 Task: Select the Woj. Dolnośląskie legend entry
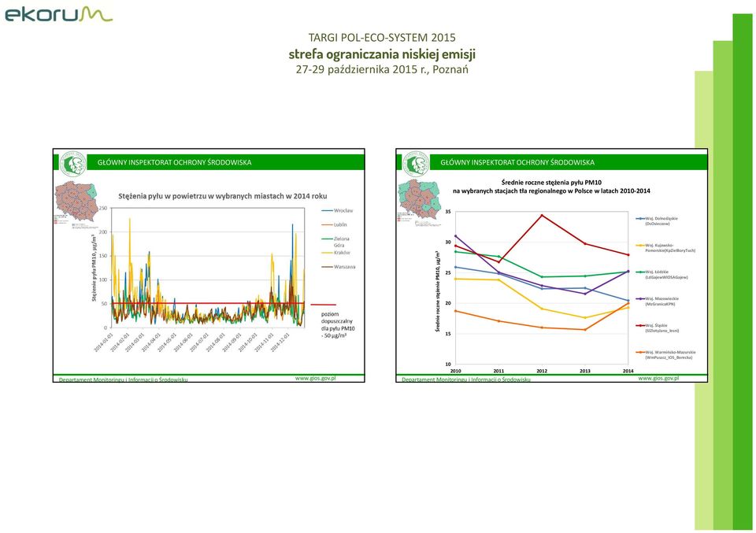(x=657, y=220)
